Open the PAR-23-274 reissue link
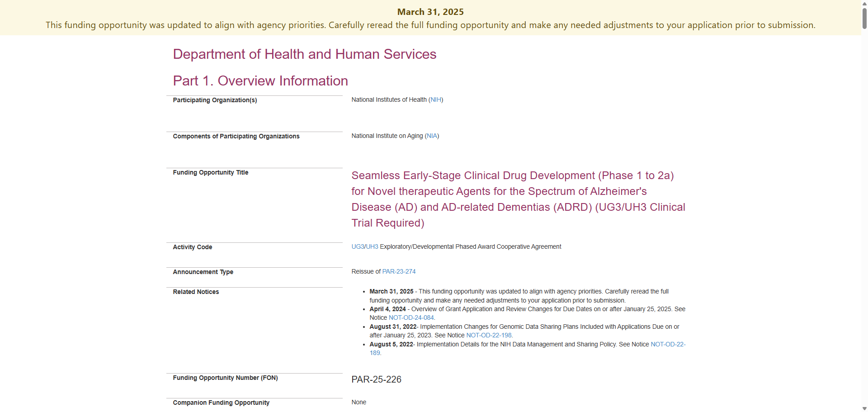The height and width of the screenshot is (412, 868). point(399,271)
